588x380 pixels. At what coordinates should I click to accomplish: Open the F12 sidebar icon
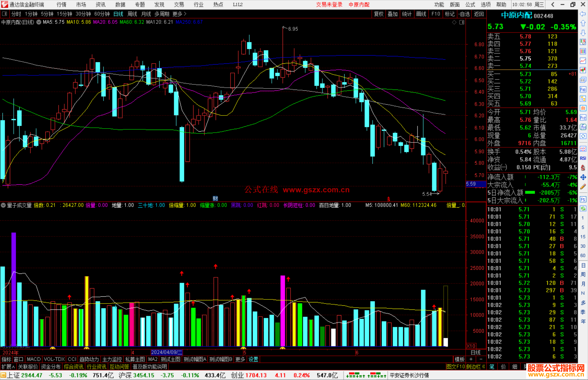coord(583,118)
